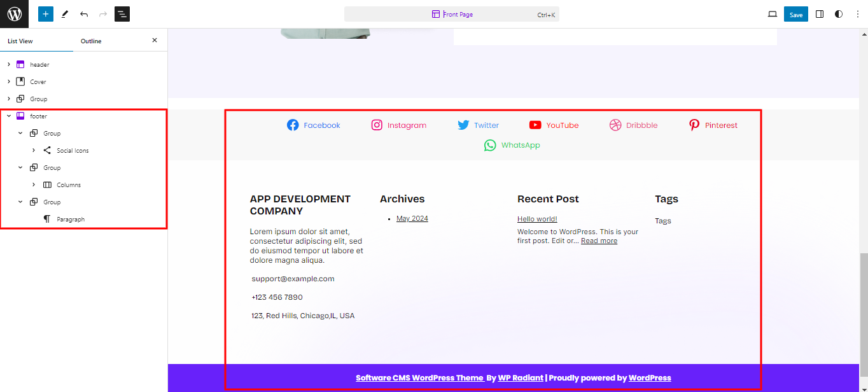Switch to the Outline tab
868x392 pixels.
pos(91,41)
